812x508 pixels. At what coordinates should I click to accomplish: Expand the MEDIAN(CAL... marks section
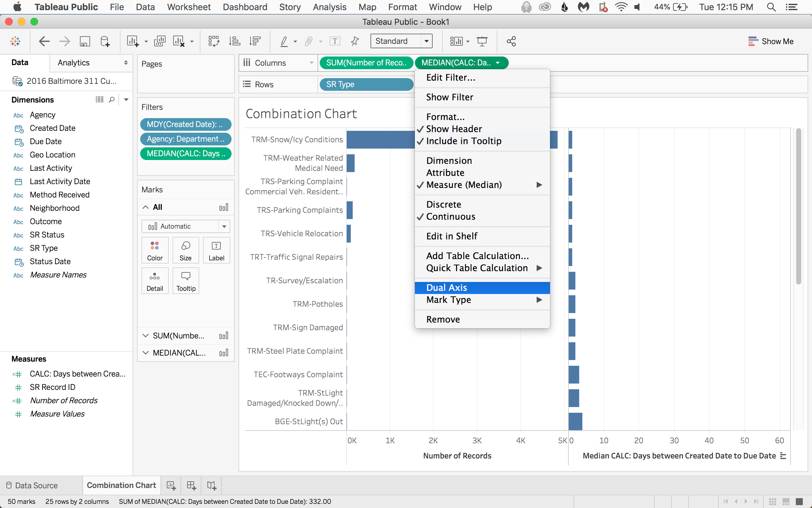tap(146, 353)
